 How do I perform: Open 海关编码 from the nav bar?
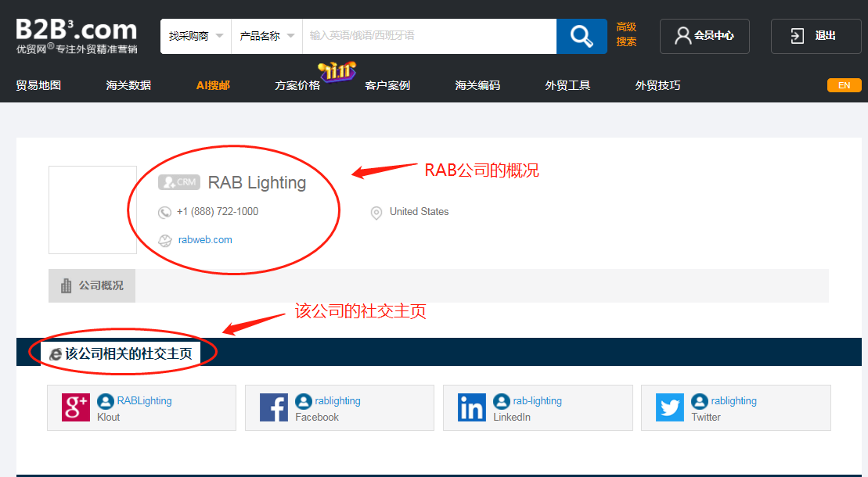(x=477, y=85)
